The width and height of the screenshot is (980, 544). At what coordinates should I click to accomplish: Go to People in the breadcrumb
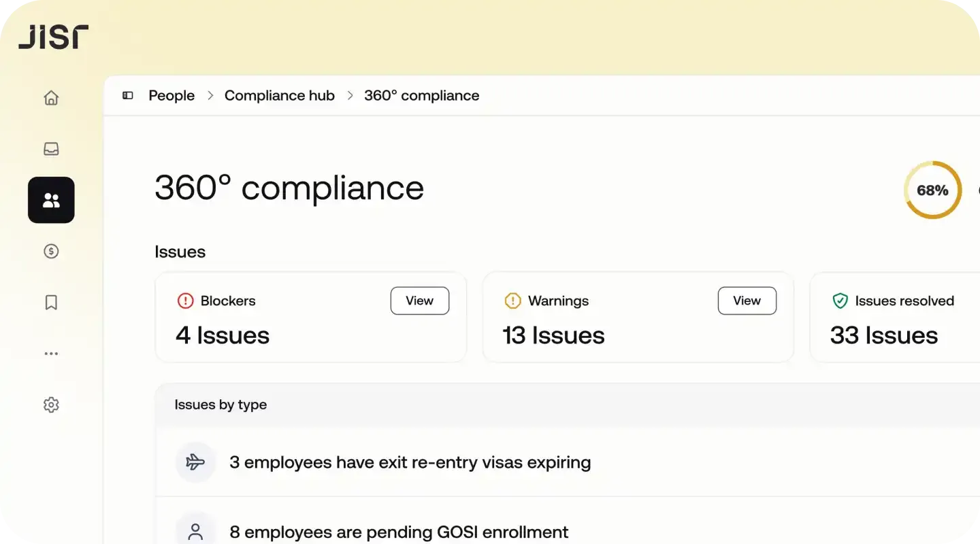click(x=171, y=95)
